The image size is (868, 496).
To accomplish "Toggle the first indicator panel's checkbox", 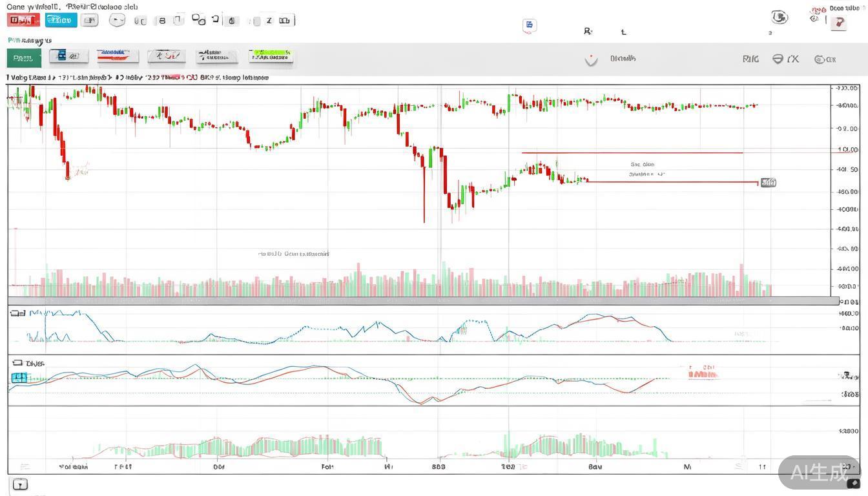I will tap(18, 313).
